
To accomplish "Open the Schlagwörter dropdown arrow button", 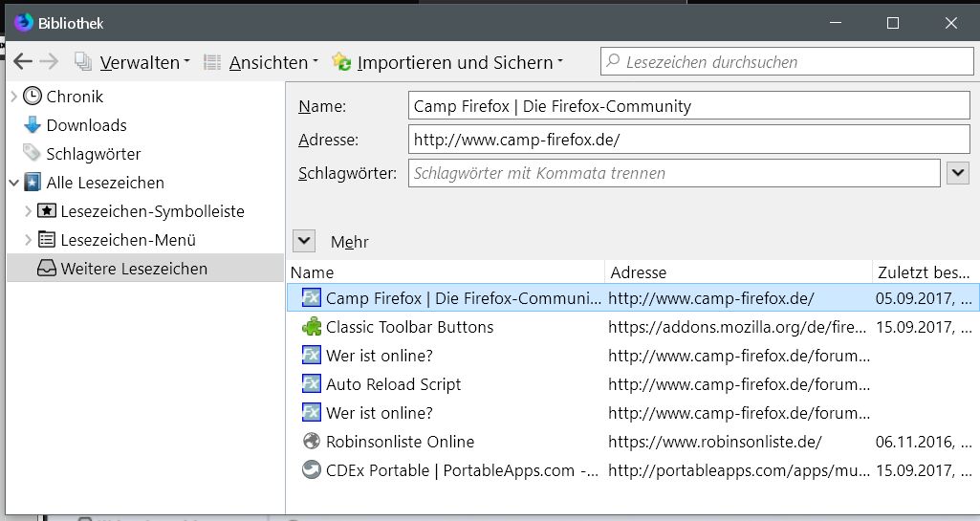I will click(x=958, y=173).
